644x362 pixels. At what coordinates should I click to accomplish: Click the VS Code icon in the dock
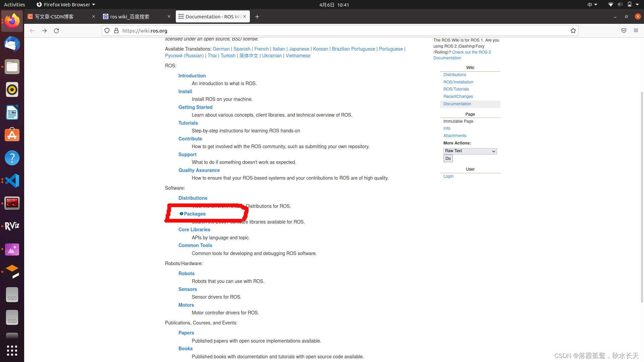12,180
